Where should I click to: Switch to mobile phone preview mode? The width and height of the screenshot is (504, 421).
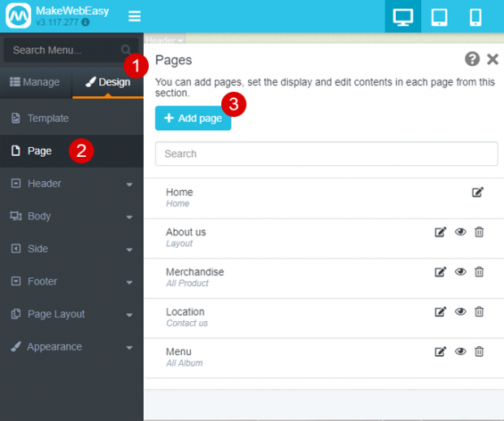point(476,17)
